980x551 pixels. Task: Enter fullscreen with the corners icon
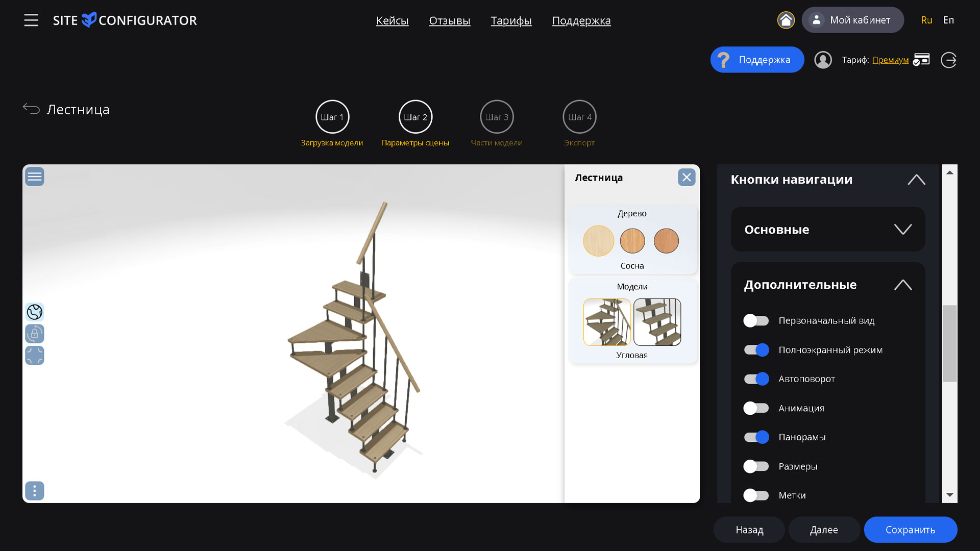[x=35, y=356]
